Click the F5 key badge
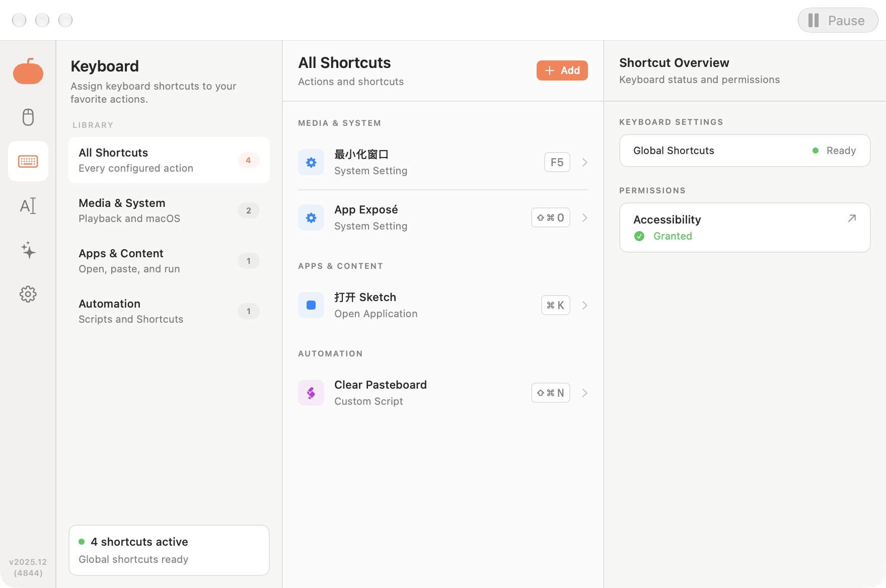Image resolution: width=886 pixels, height=588 pixels. (557, 162)
